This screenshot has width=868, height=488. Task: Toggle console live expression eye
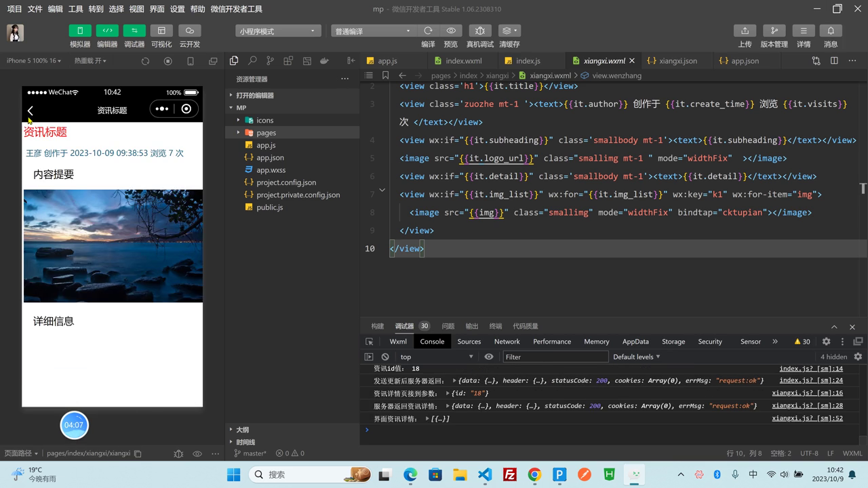[489, 357]
